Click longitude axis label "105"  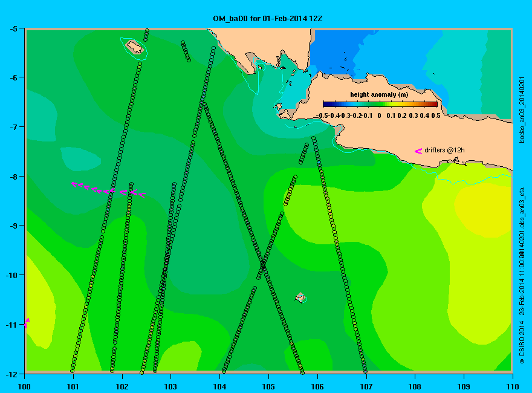pyautogui.click(x=268, y=386)
